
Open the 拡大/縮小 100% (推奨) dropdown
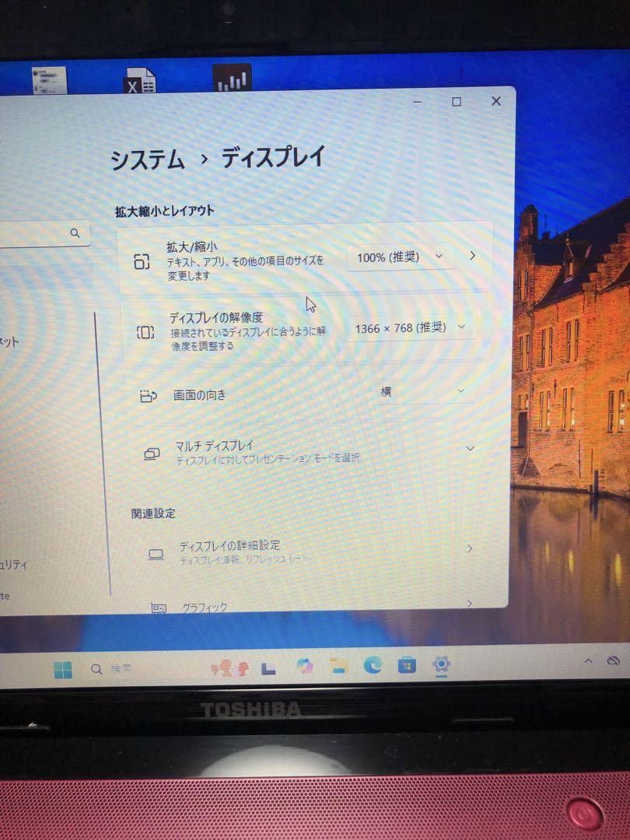pos(401,257)
